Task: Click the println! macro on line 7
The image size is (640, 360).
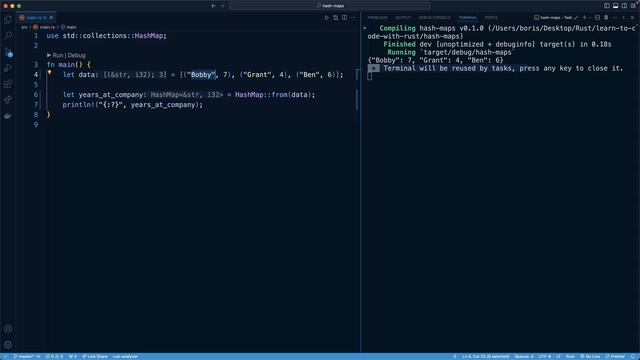Action: 78,105
